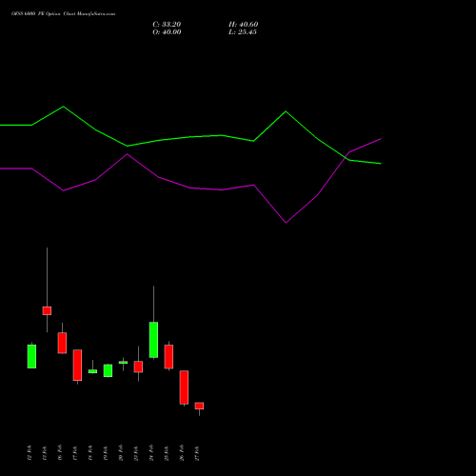Select the 20 Feb tiny green candlestick
The height and width of the screenshot is (476, 476).
point(123,362)
